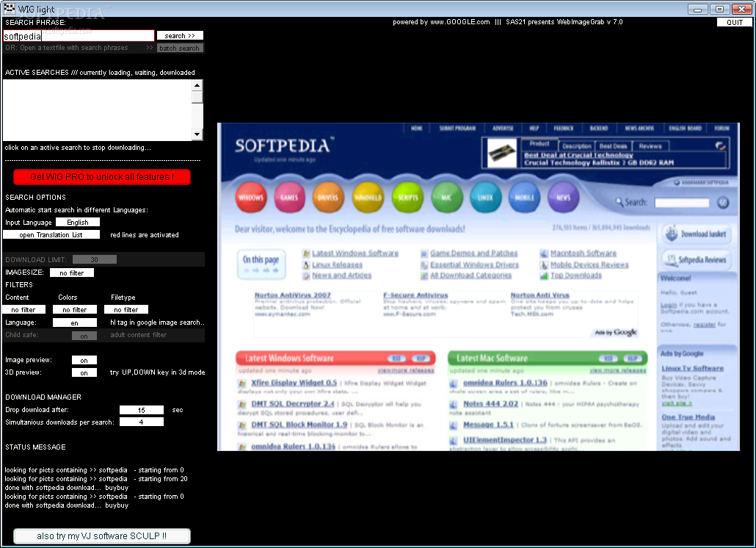Minimize the WIG light window

tap(697, 9)
